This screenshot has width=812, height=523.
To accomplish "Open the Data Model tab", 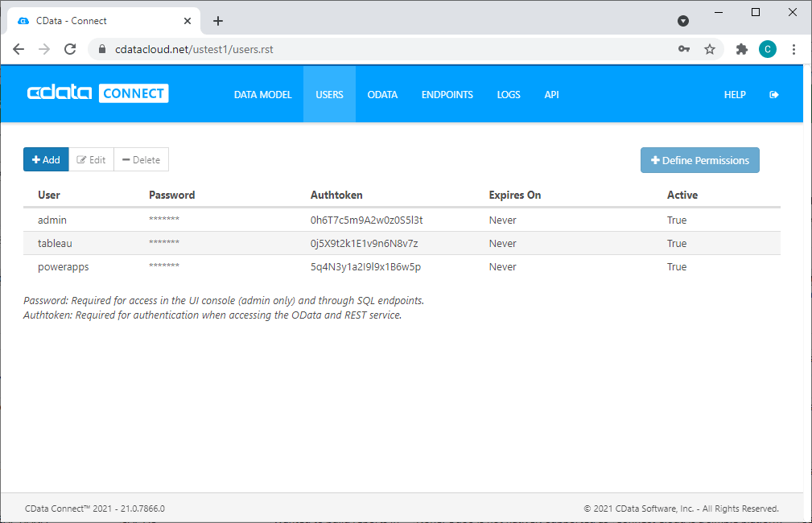I will coord(262,94).
